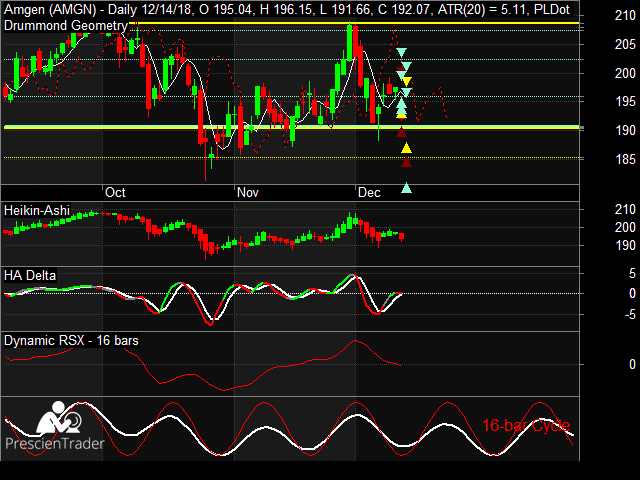Select the Drummond Geometry panel label

pos(65,26)
